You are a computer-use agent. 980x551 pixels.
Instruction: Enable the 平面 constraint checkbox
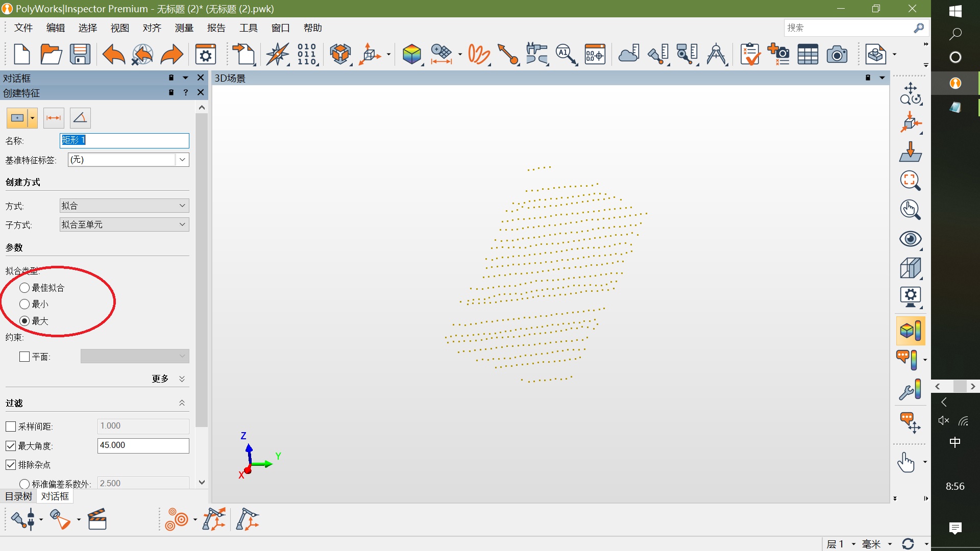coord(24,357)
